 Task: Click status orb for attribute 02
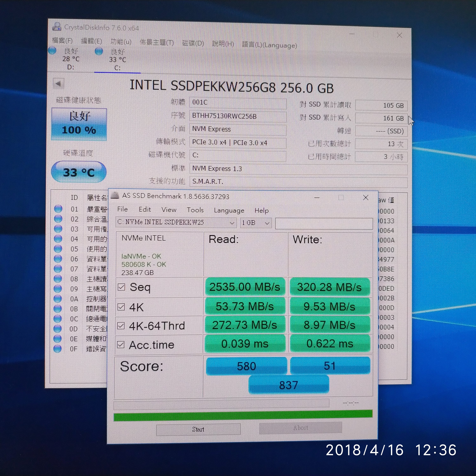coord(58,218)
